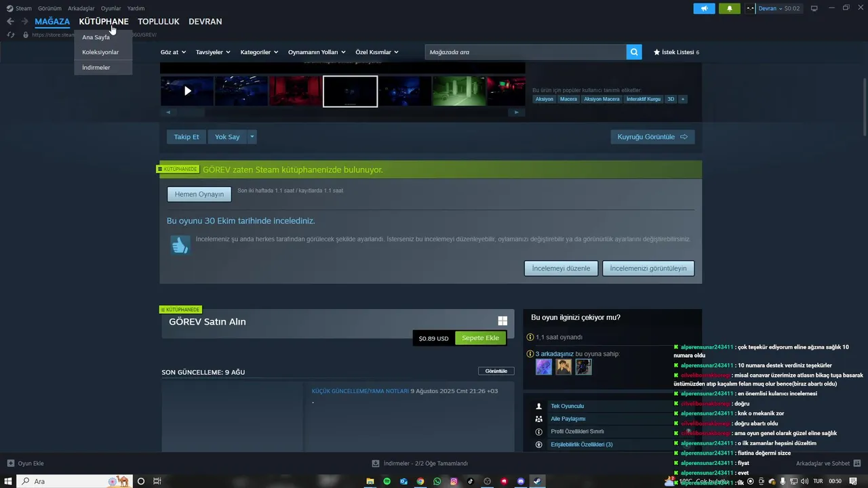Open the Windows Start button

point(9,481)
